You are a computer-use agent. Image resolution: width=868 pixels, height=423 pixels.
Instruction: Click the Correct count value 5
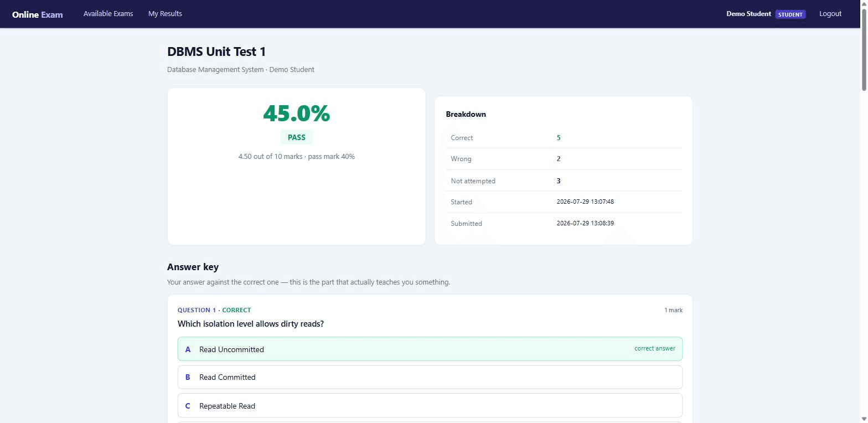[559, 138]
